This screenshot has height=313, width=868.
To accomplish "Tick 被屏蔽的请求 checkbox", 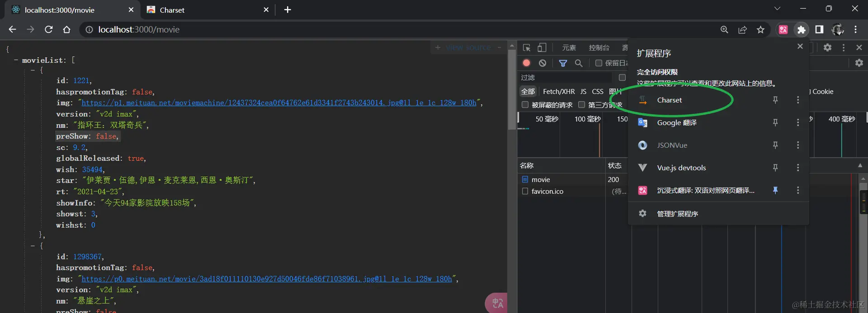I will coord(525,105).
